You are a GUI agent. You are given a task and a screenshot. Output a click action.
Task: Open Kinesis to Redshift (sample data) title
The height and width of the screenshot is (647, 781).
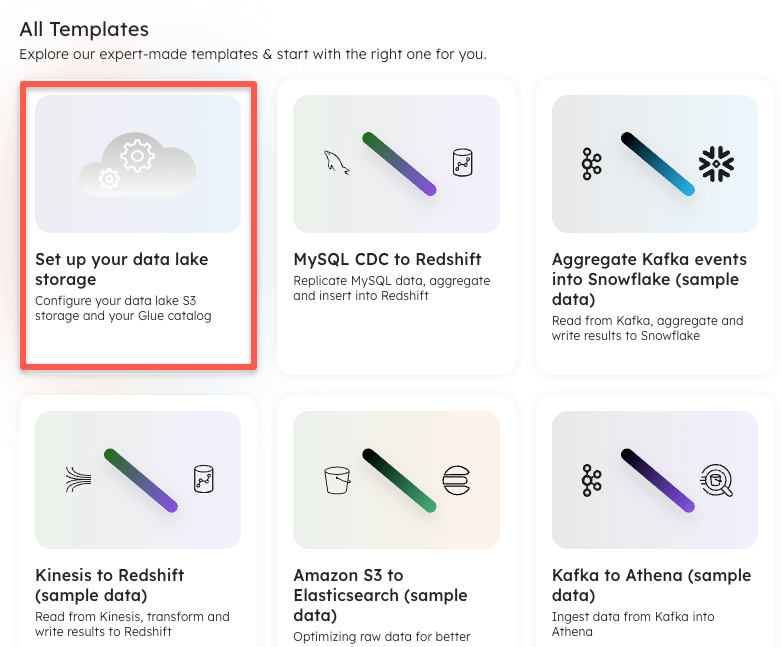coord(110,585)
